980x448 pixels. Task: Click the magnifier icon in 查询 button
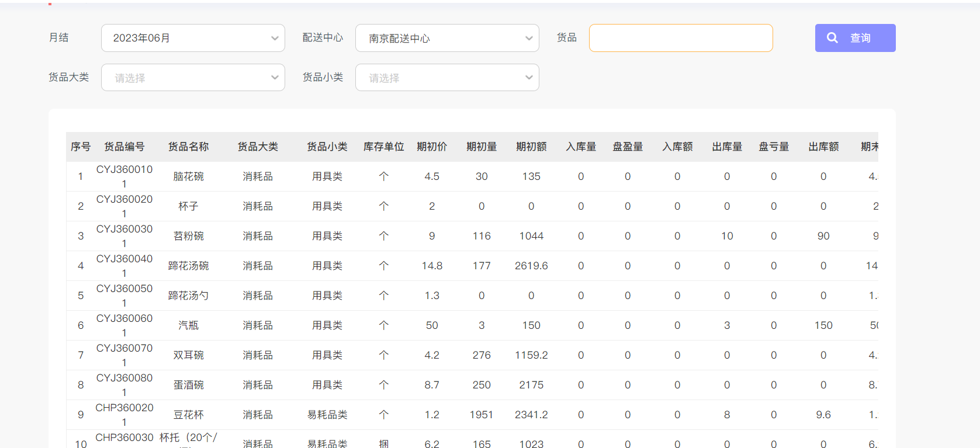(x=833, y=38)
